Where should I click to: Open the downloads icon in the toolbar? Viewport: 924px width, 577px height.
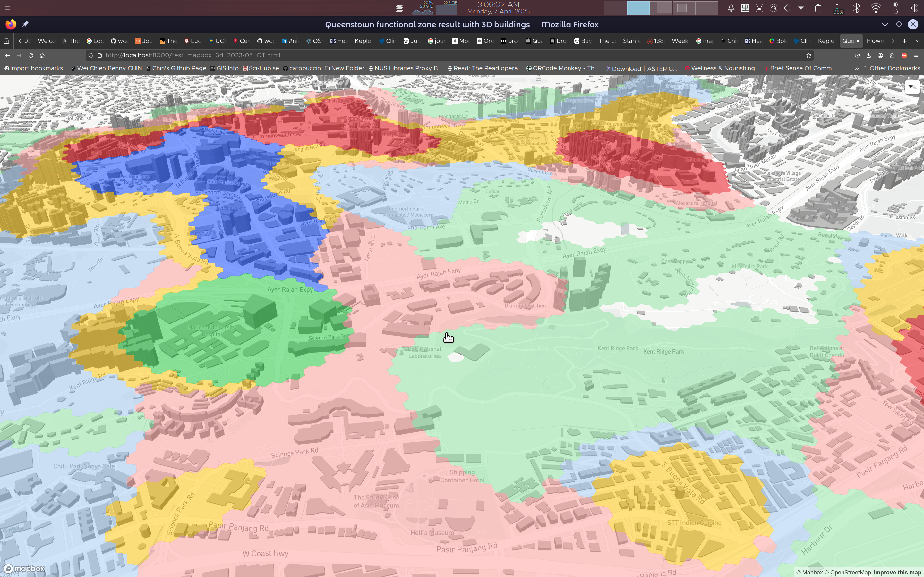[x=869, y=56]
